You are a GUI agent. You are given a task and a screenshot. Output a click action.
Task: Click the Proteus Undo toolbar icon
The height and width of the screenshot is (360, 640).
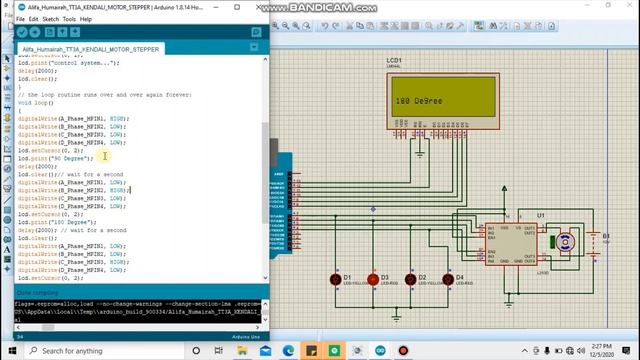click(x=324, y=26)
